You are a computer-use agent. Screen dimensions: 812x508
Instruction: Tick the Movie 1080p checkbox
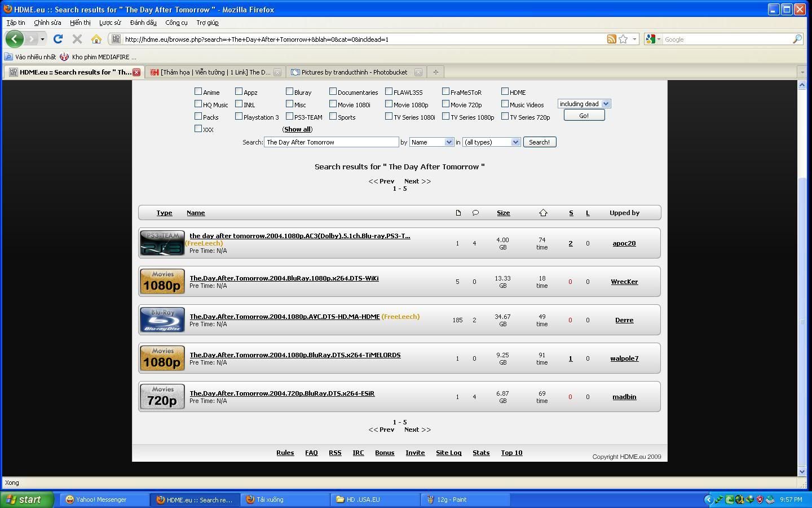pyautogui.click(x=389, y=103)
